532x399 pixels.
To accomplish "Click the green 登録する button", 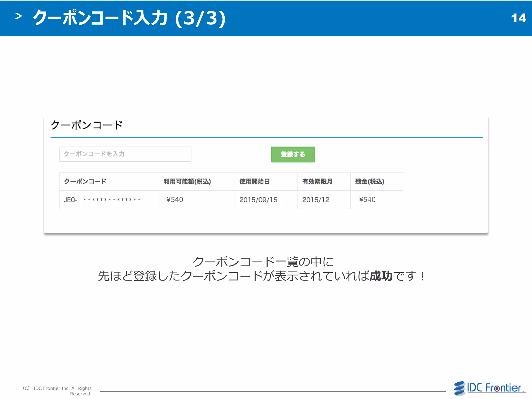I will (x=293, y=154).
